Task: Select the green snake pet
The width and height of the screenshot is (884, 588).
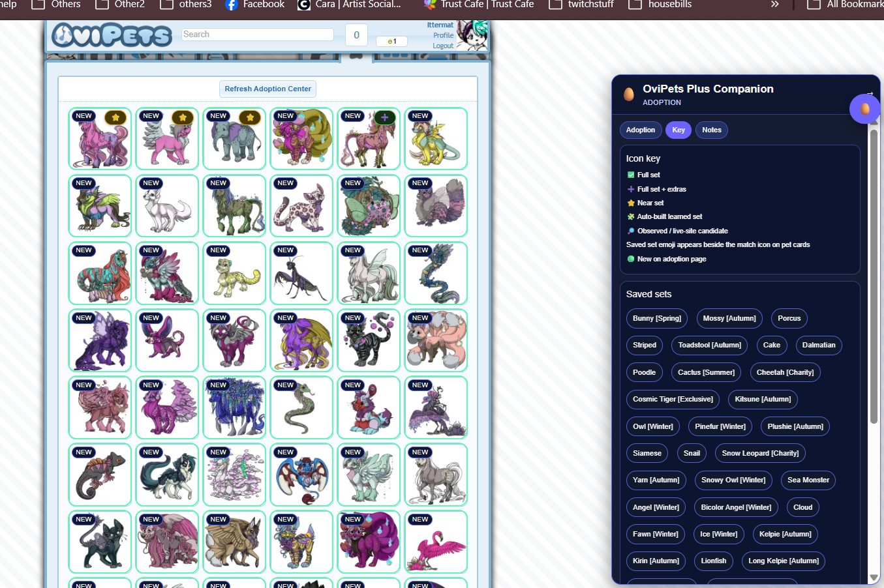Action: [302, 407]
